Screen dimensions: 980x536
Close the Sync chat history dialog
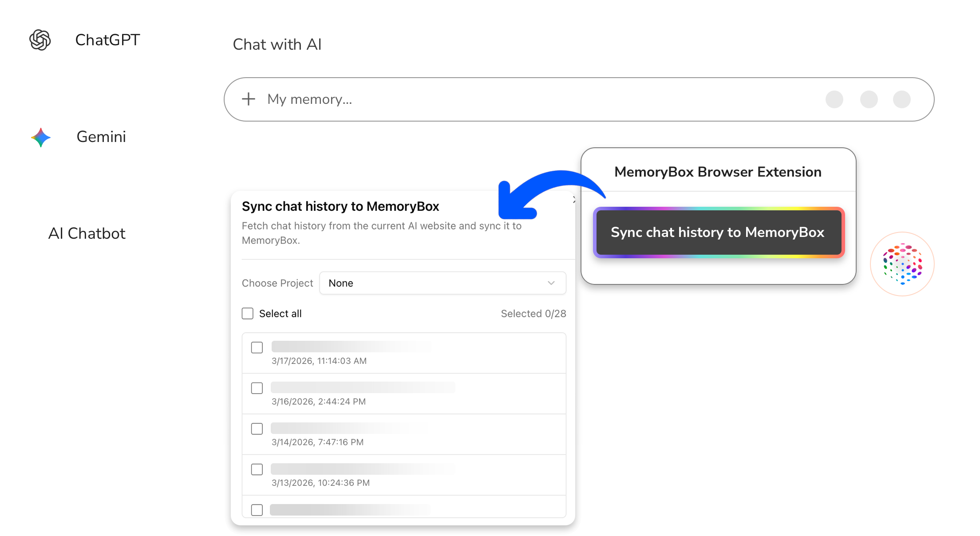click(573, 200)
